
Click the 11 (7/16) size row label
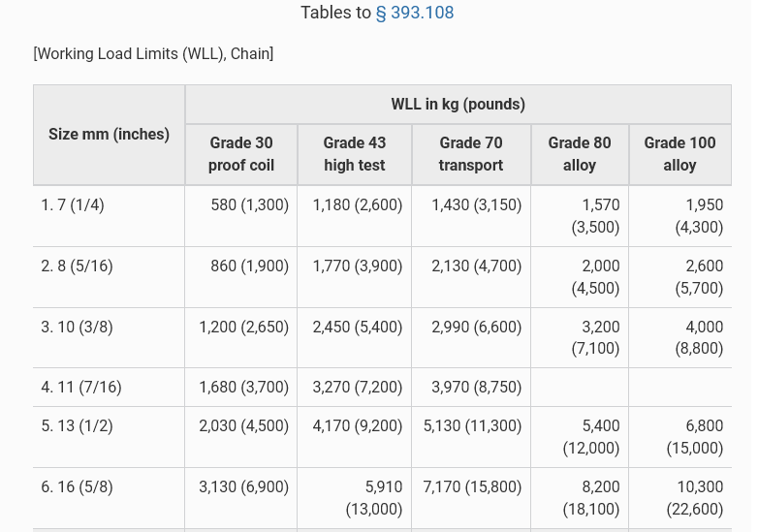(81, 388)
